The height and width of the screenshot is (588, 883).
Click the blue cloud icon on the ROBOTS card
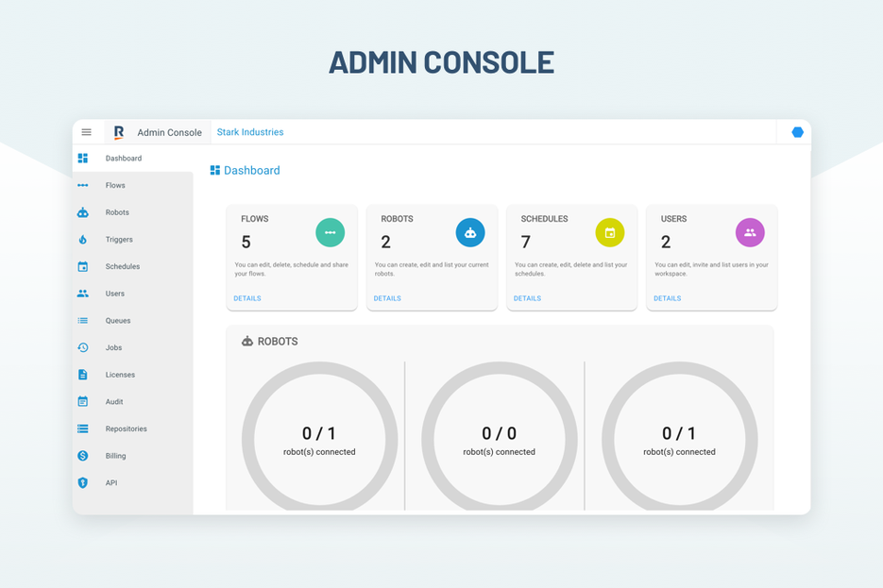(x=470, y=232)
